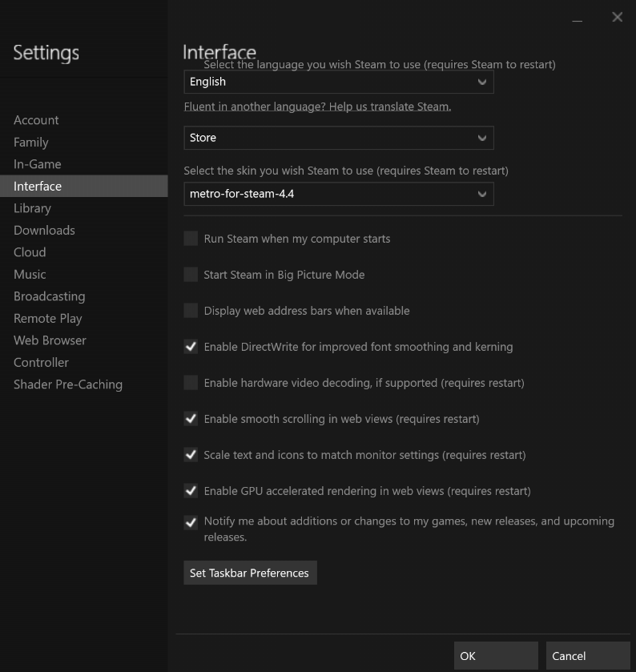Click Set Taskbar Preferences button

coord(249,573)
